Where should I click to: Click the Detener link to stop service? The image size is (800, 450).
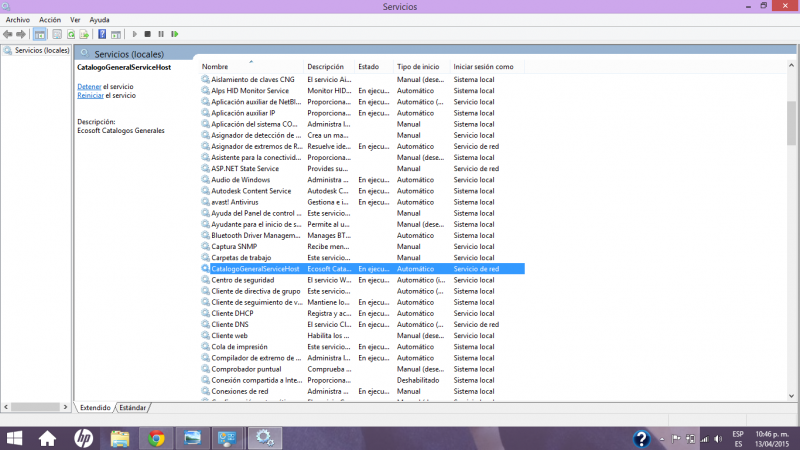(89, 87)
